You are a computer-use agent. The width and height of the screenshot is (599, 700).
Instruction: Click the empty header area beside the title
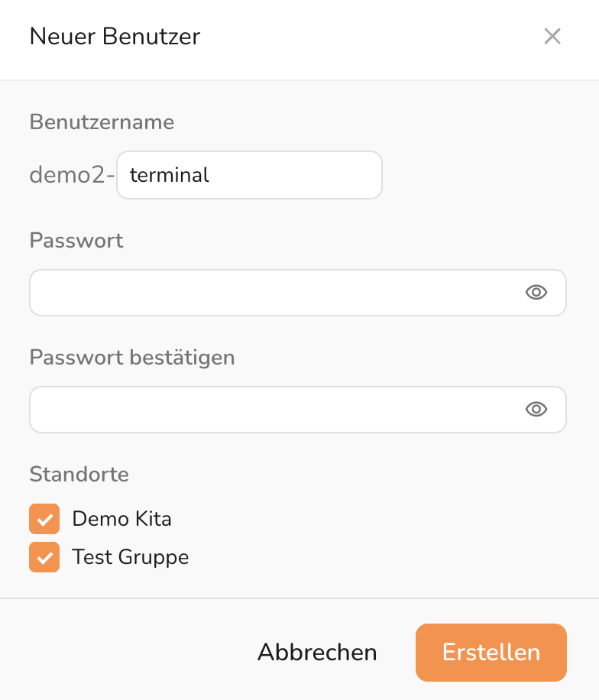point(367,36)
